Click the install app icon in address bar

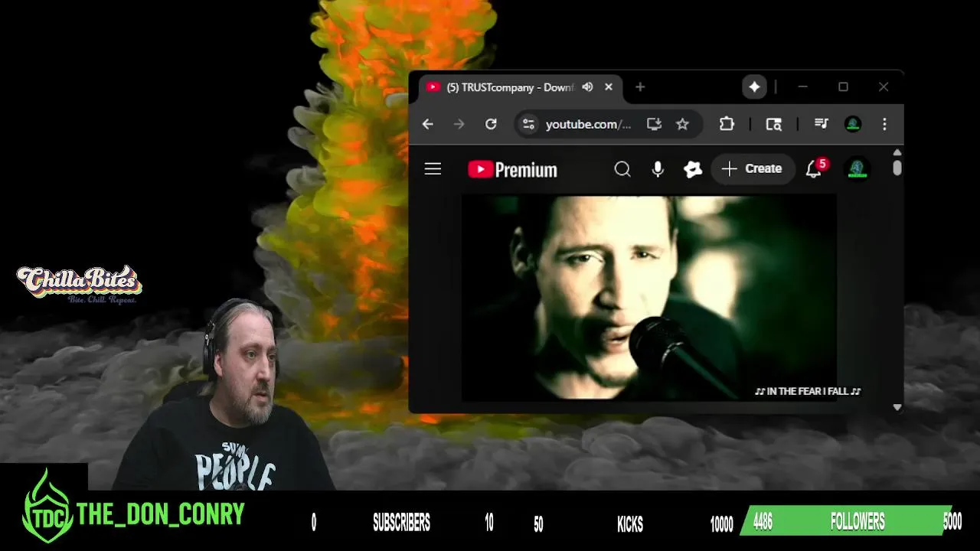click(654, 124)
